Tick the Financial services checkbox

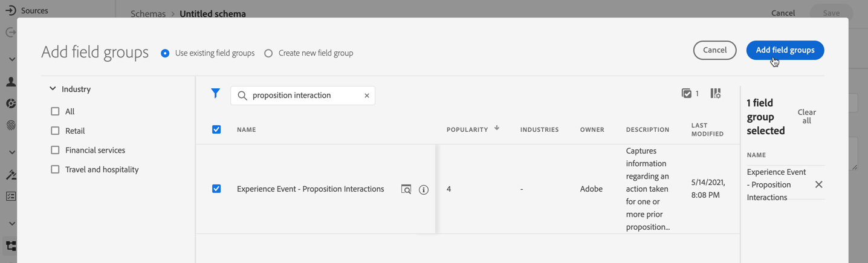(x=55, y=150)
